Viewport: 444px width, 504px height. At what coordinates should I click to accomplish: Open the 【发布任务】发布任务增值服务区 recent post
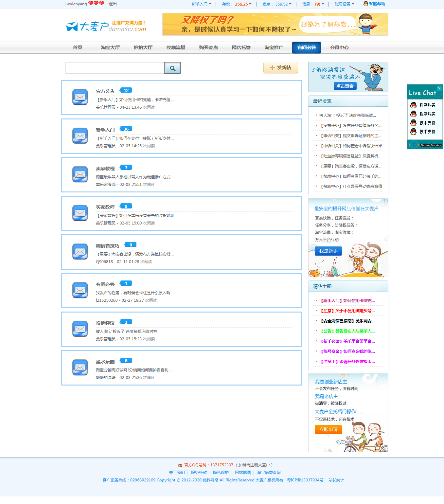click(x=350, y=126)
